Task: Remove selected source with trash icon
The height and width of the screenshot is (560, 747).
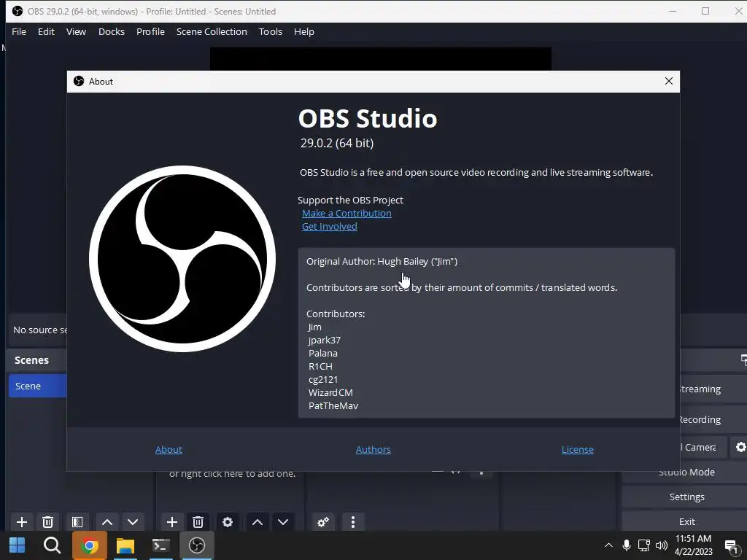Action: (198, 522)
